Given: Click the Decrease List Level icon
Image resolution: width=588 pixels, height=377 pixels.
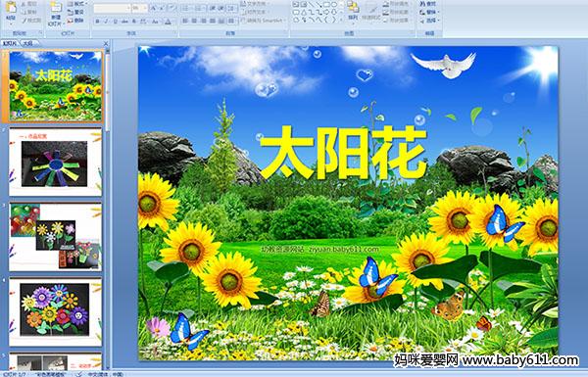Looking at the screenshot, I should click(x=213, y=8).
